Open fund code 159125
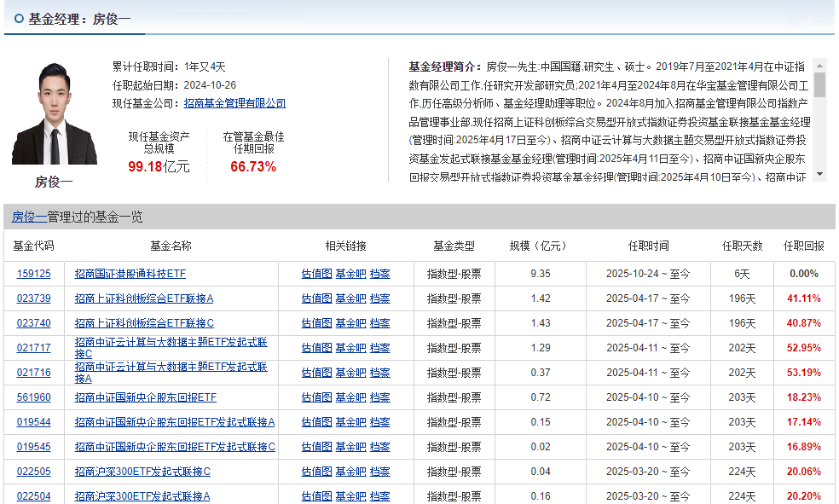This screenshot has width=839, height=504. [34, 274]
